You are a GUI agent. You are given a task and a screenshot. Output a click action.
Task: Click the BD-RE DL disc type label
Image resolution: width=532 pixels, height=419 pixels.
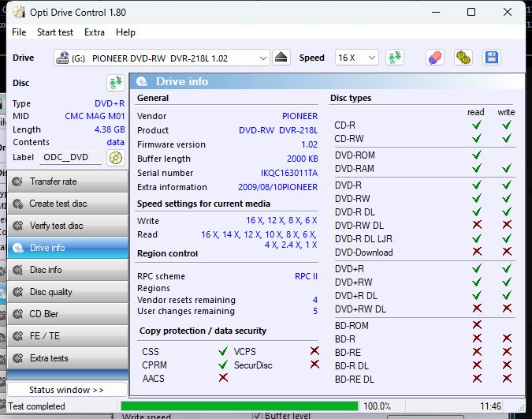coord(355,380)
